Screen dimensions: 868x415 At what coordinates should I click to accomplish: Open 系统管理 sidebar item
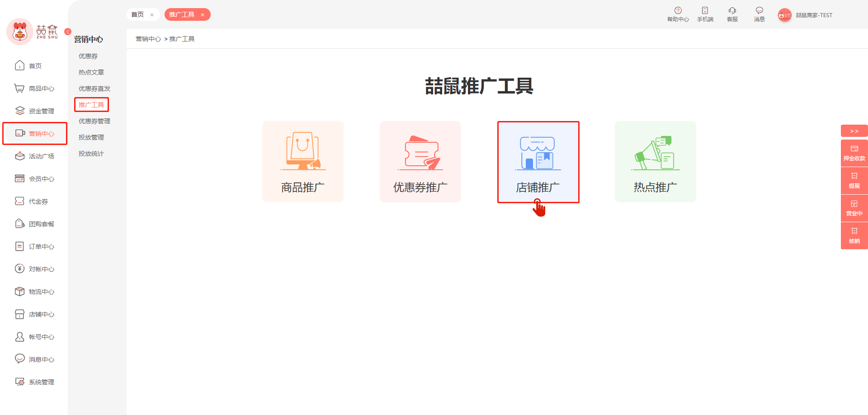(x=35, y=382)
